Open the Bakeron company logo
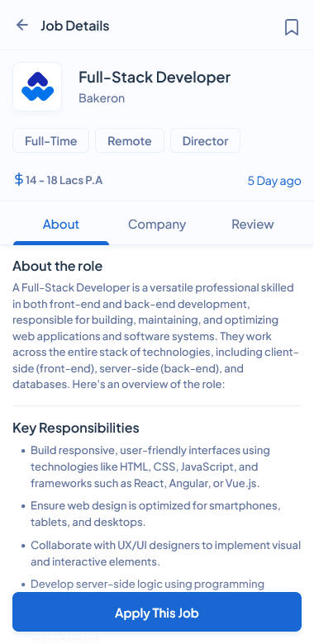The height and width of the screenshot is (644, 314). pyautogui.click(x=37, y=87)
